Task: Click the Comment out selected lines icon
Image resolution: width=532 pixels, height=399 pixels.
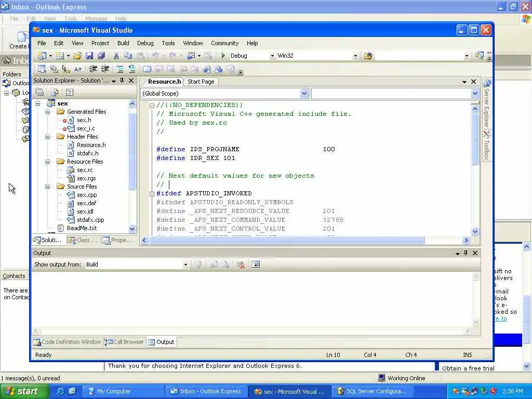Action: coord(120,69)
